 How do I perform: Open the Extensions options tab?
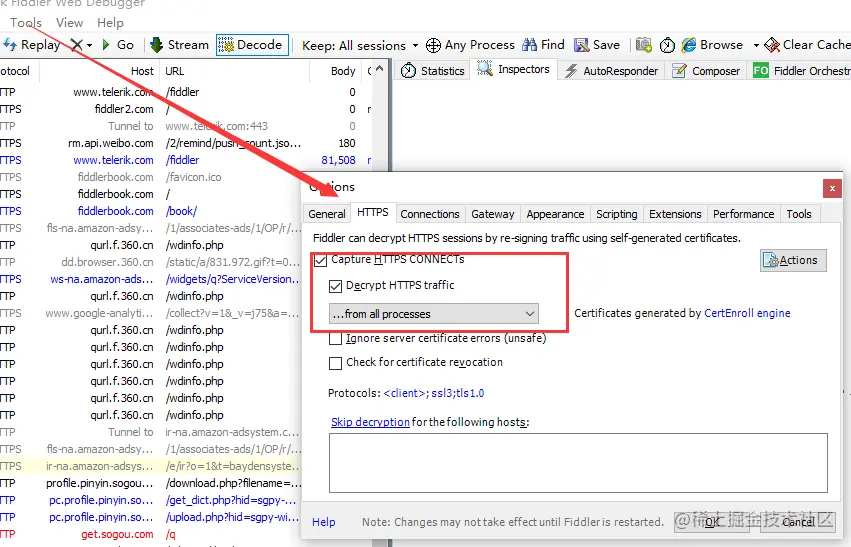(x=675, y=214)
